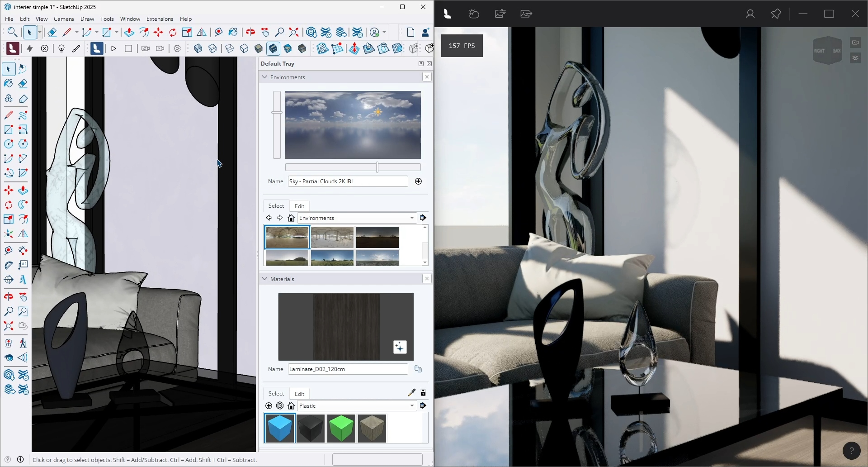The height and width of the screenshot is (467, 868).
Task: Choose the Dimensions tool
Action: 23,251
